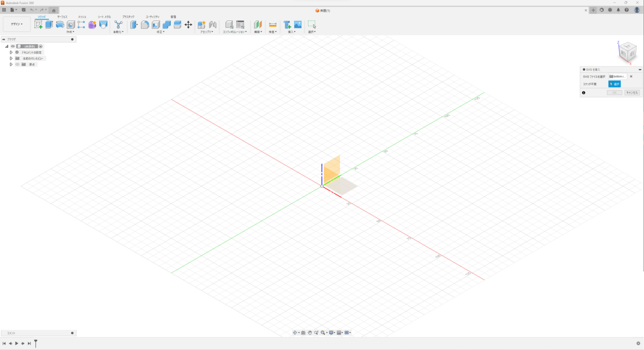Screen dimensions: 644x350
Task: Expand the ドキュメントの設定 tree node
Action: (11, 53)
